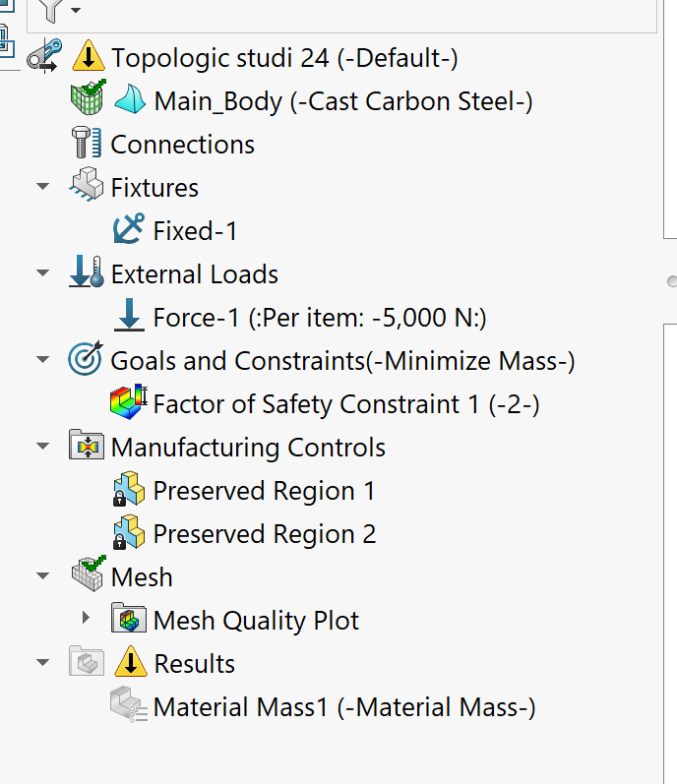Collapse the External Loads section
Viewport: 677px width, 784px height.
click(42, 273)
